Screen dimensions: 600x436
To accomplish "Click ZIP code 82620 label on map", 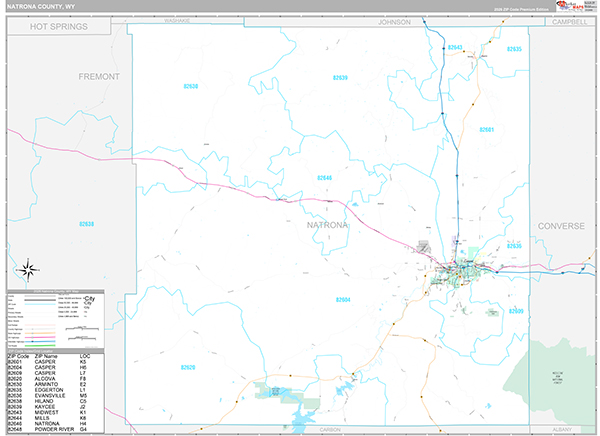I will point(188,367).
